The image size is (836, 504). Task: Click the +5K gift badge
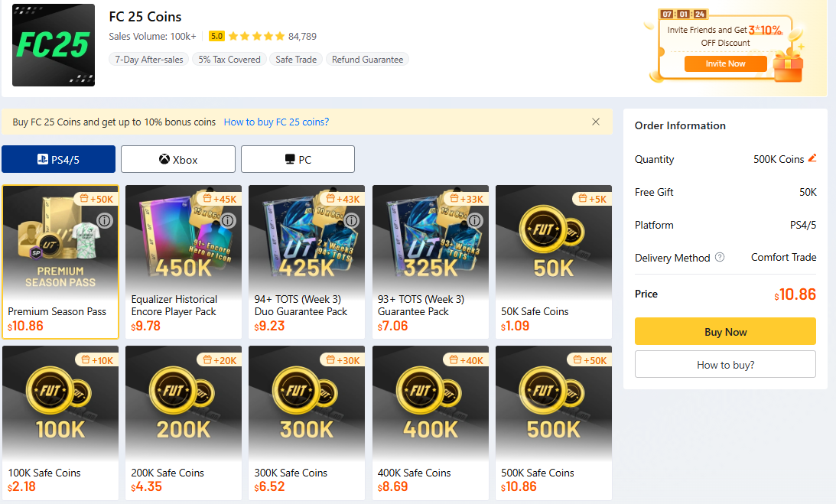[x=592, y=199]
